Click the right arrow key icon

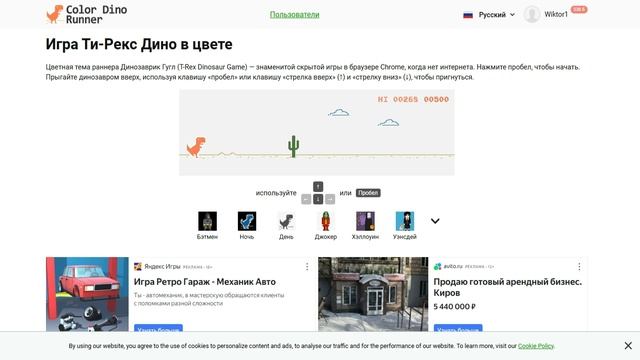click(330, 199)
